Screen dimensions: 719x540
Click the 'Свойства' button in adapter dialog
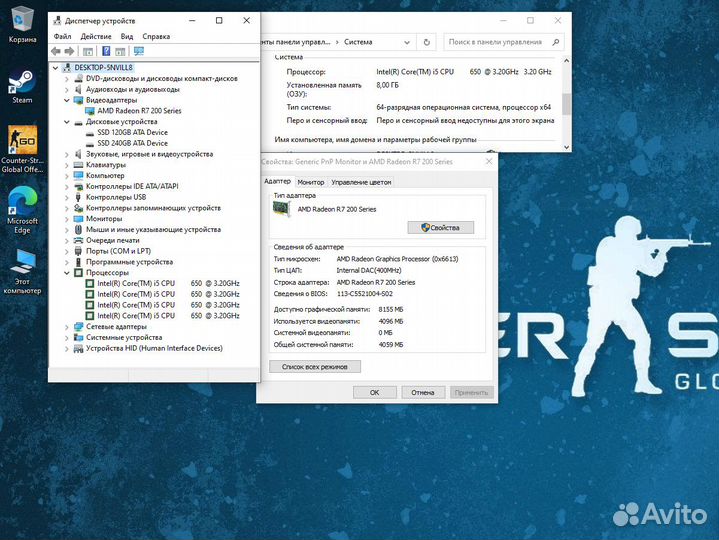pos(441,228)
